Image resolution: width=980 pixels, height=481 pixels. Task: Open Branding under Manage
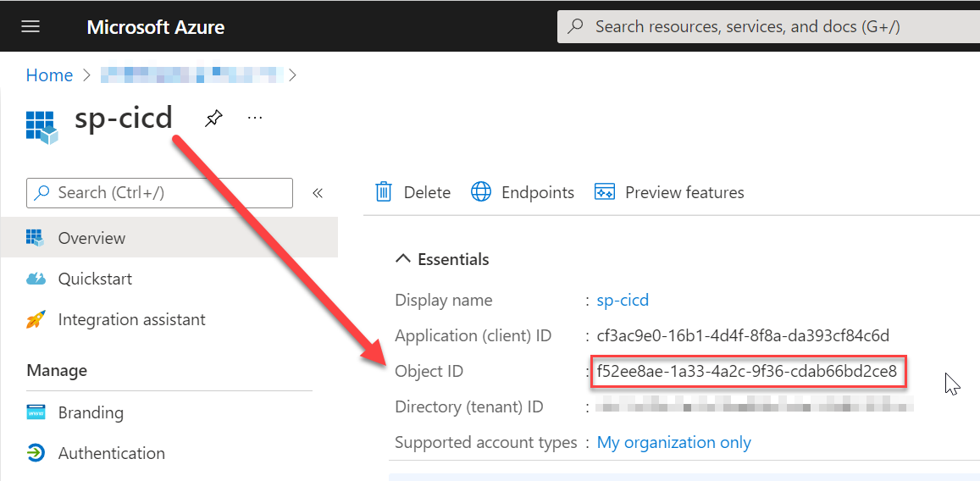(x=91, y=413)
